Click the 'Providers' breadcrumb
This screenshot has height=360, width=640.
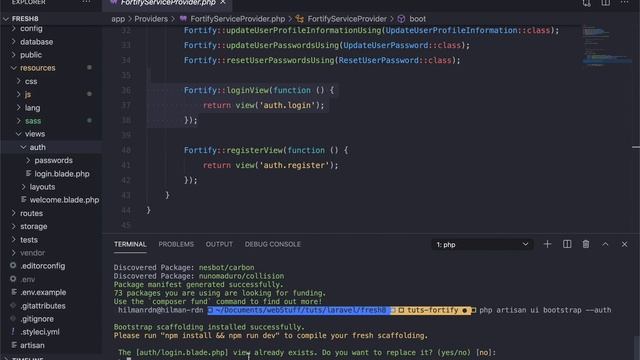tap(151, 19)
